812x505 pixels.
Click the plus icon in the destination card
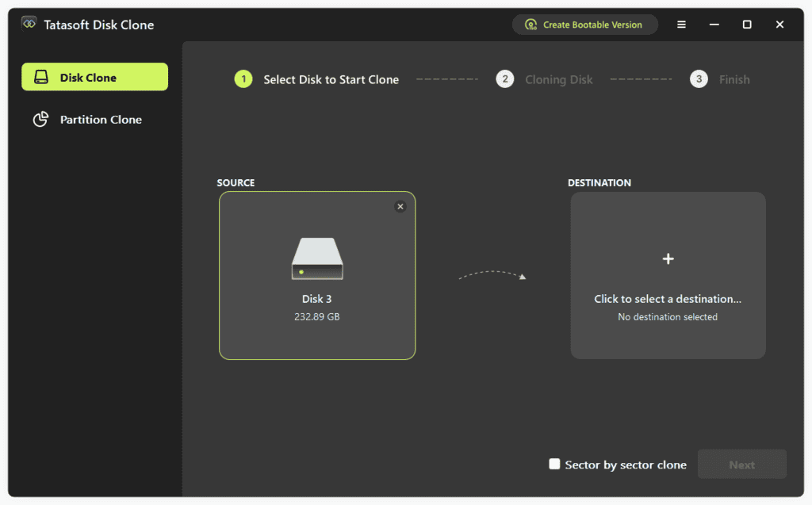pos(668,258)
